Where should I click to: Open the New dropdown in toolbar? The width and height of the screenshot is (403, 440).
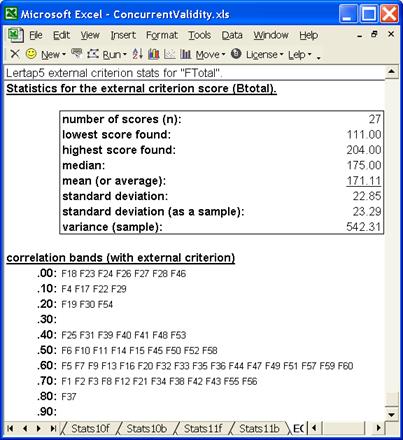(53, 54)
